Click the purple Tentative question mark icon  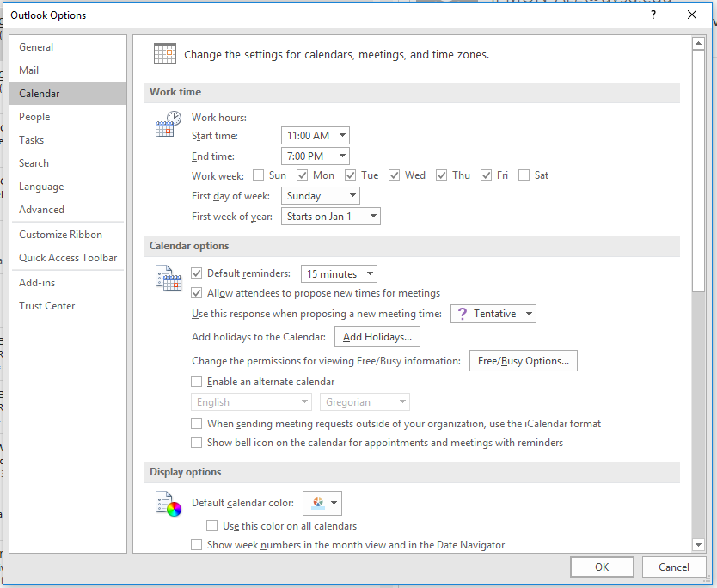[463, 314]
